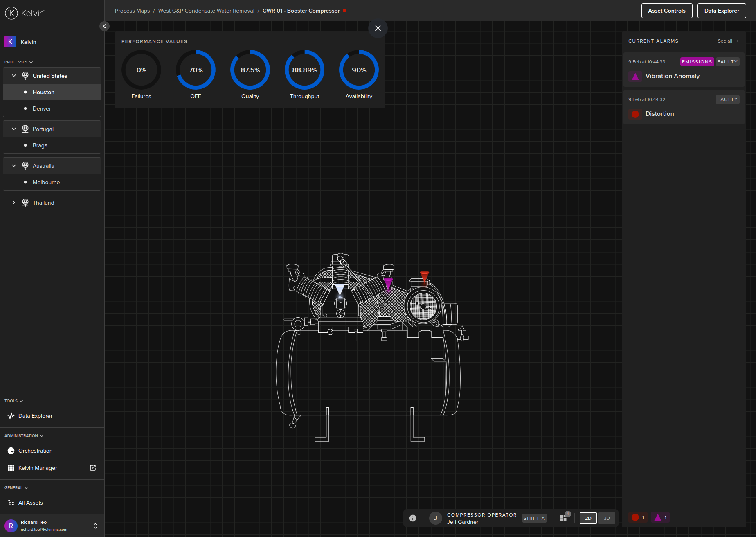Open Orchestration from administration menu

[35, 451]
